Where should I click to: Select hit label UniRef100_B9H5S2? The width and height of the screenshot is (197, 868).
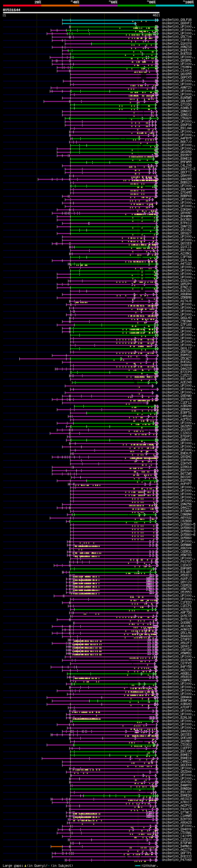tap(177, 355)
